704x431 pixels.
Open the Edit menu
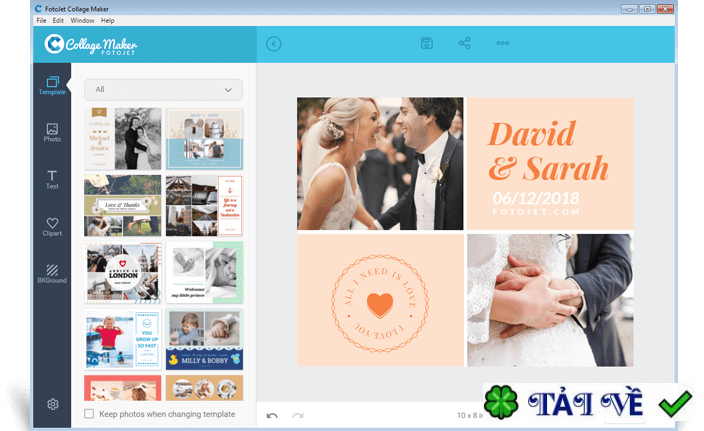[x=58, y=21]
